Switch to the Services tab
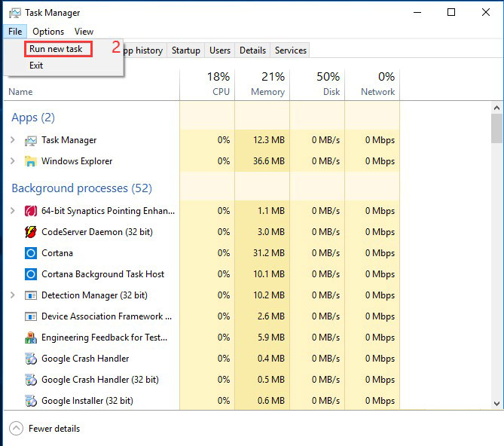 [291, 50]
